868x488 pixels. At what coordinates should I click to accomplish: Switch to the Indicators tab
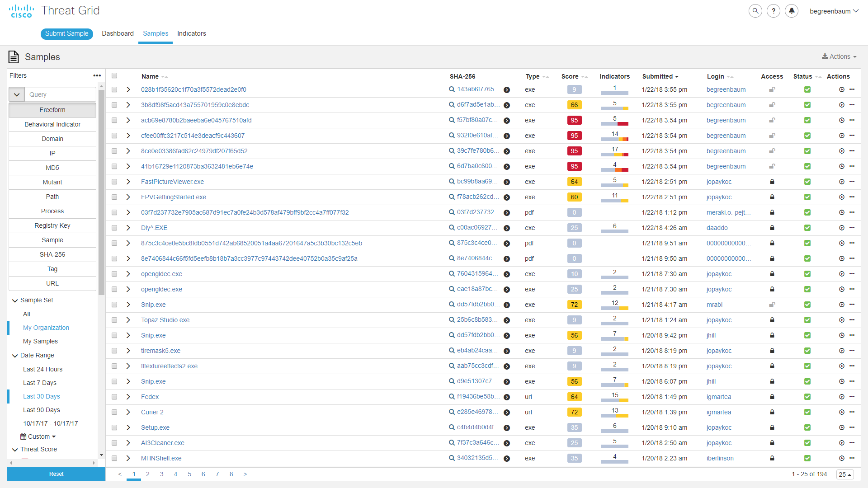(x=191, y=33)
